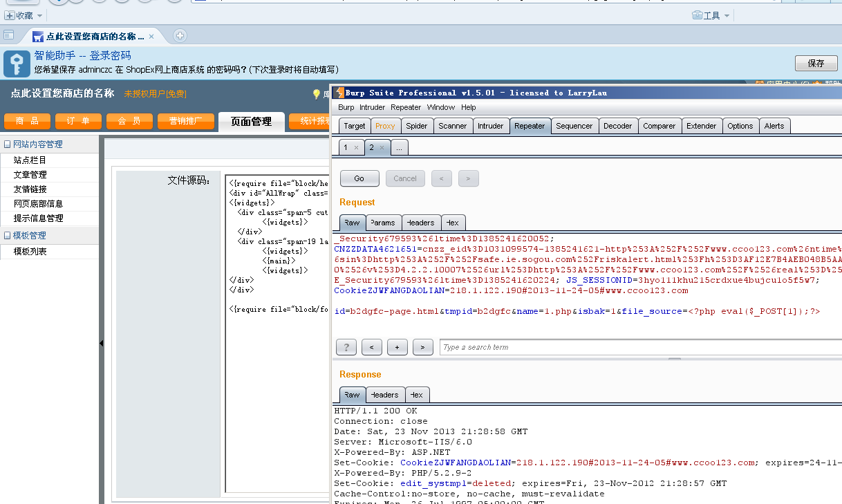Viewport: 842px width, 504px height.
Task: Open the Burp menu
Action: coord(346,107)
